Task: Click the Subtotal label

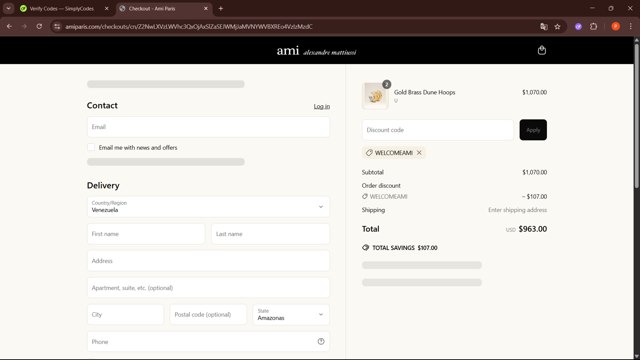Action: point(373,172)
